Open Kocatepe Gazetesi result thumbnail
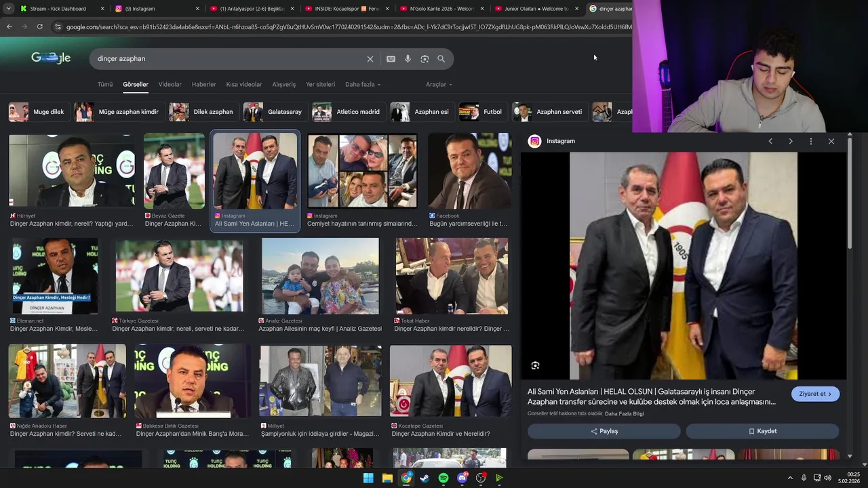Image resolution: width=868 pixels, height=488 pixels. click(451, 381)
